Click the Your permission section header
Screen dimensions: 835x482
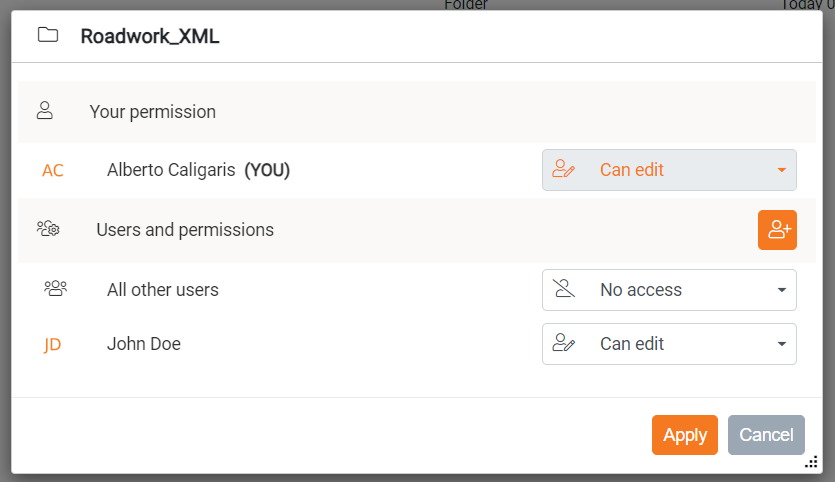tap(152, 112)
